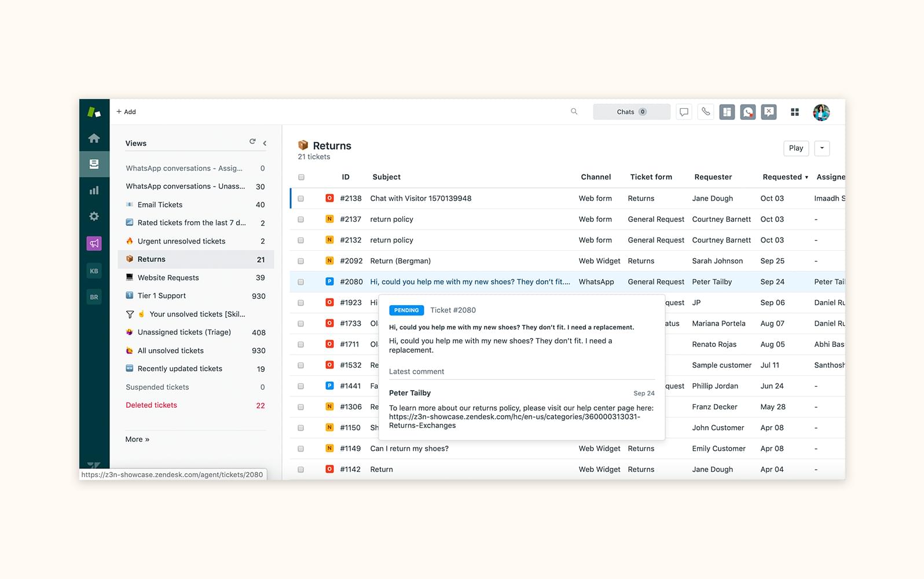Open the Admin gear icon
The height and width of the screenshot is (579, 924).
94,217
